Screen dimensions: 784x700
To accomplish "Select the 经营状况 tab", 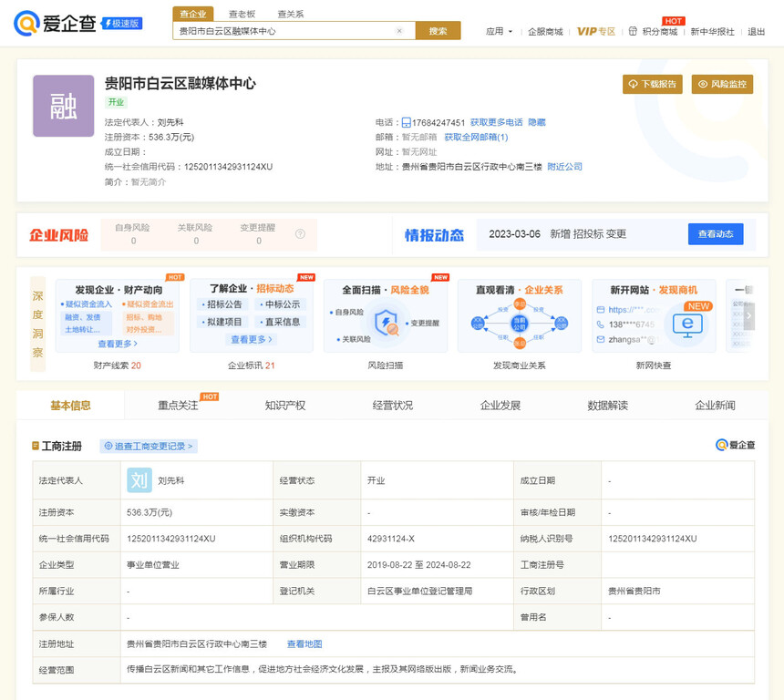I will pos(393,405).
